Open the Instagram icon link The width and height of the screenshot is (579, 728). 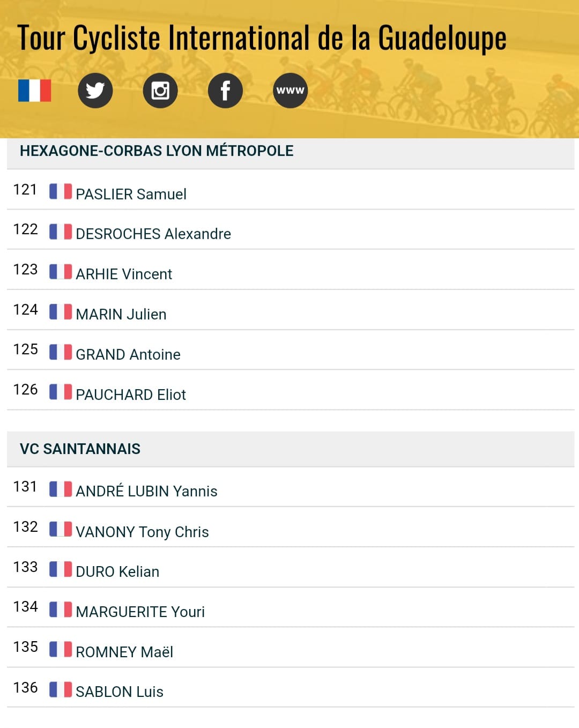point(160,91)
